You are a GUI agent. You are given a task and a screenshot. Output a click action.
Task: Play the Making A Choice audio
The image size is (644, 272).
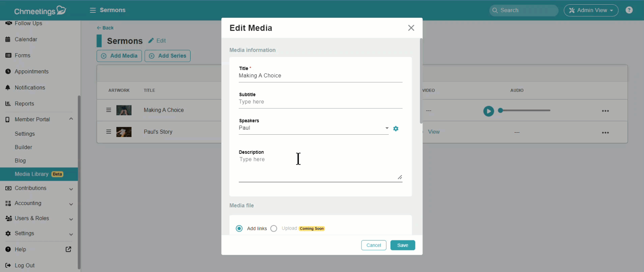488,111
